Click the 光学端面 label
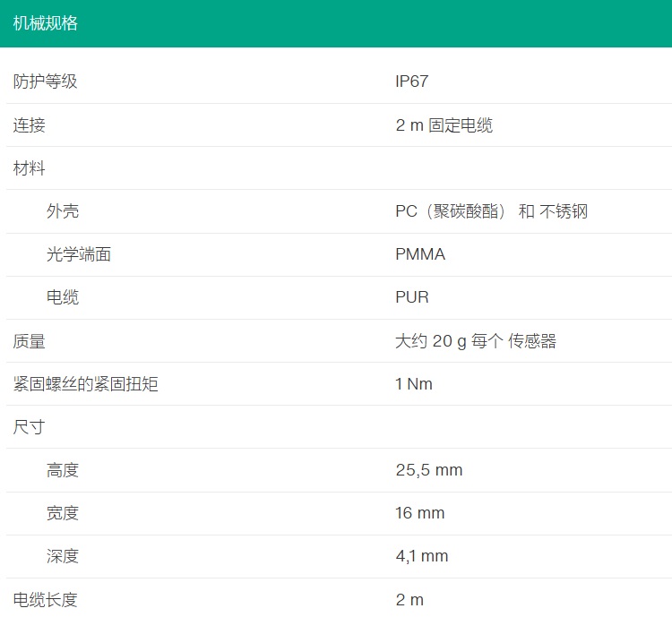 [79, 254]
